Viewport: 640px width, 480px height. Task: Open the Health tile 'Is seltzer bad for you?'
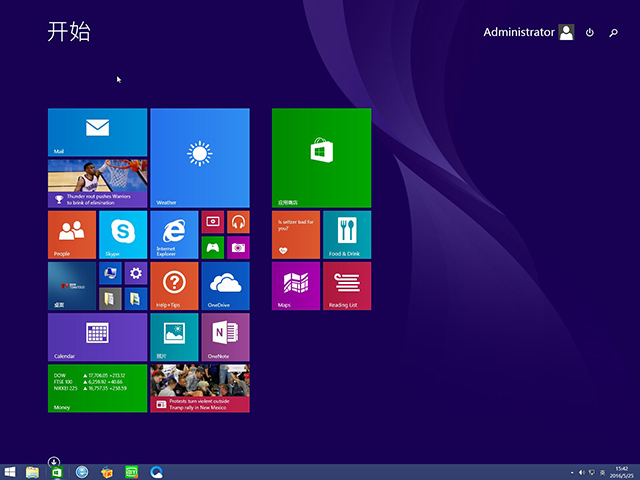296,235
